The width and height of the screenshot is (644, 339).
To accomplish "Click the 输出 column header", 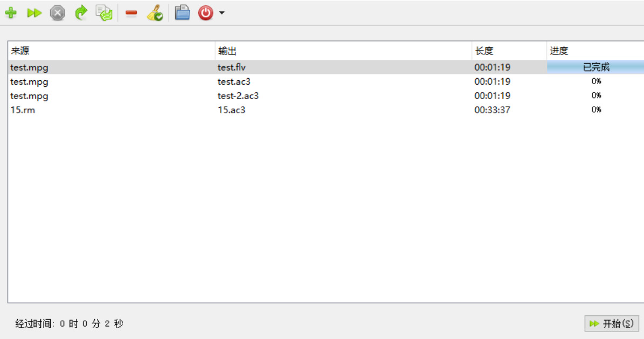I will tap(343, 51).
